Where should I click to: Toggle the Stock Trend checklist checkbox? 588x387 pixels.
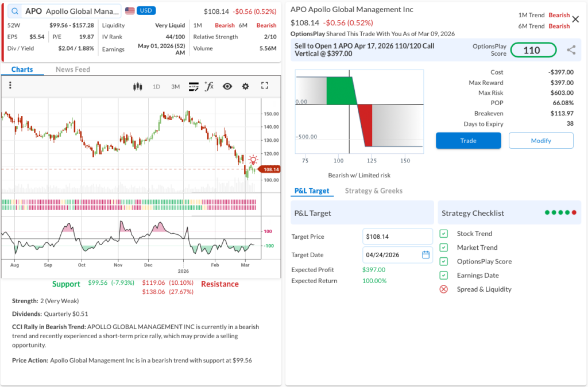443,234
